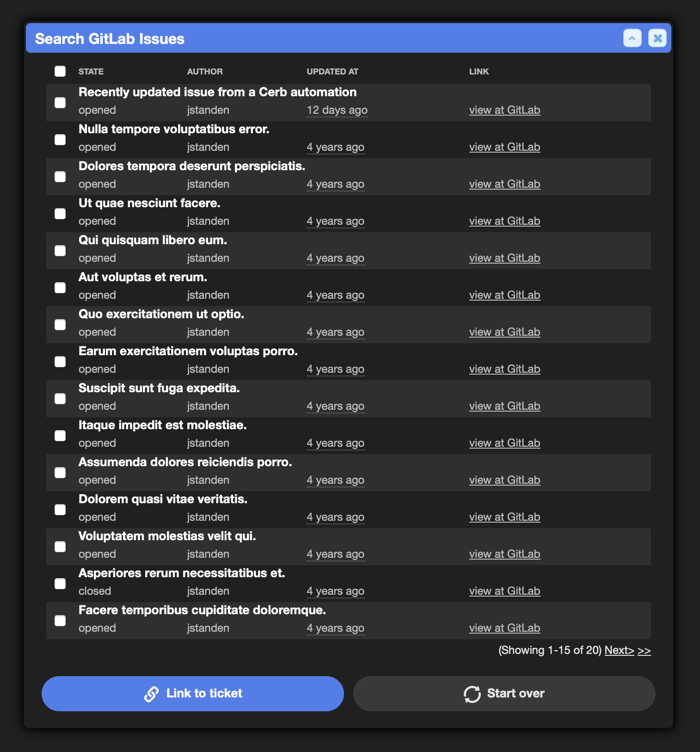Click the LINK column header

click(479, 72)
